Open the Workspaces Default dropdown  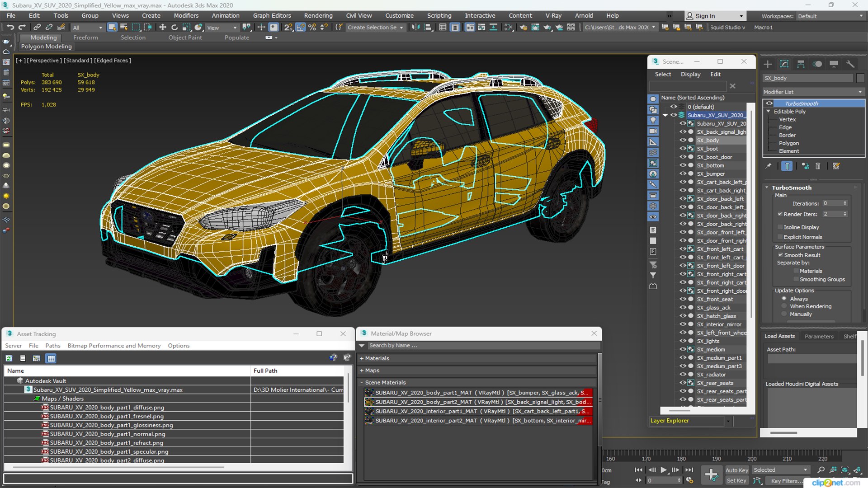[x=830, y=16]
